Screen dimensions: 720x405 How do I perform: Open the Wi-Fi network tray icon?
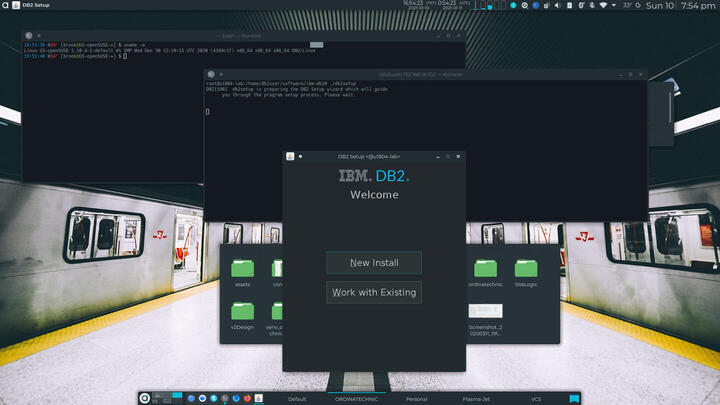point(603,6)
